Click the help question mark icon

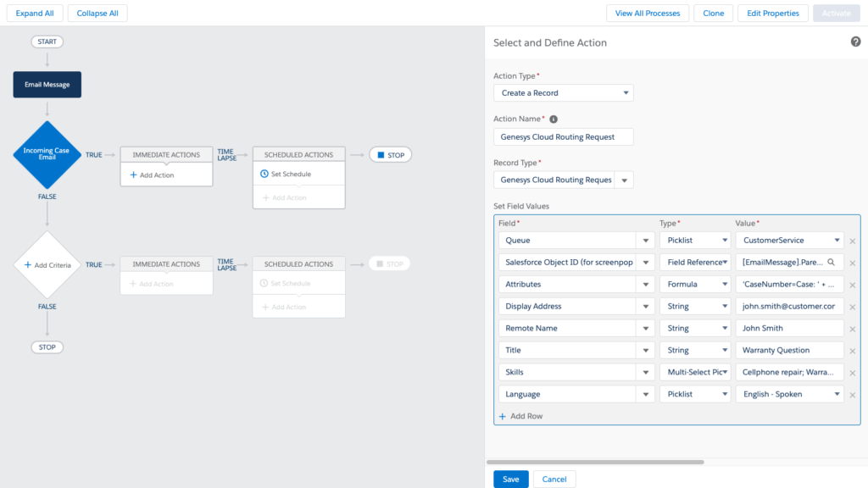coord(855,40)
